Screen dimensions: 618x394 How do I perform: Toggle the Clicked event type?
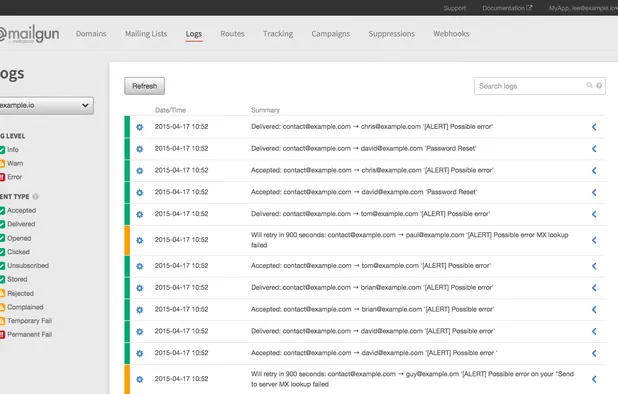tap(2, 252)
